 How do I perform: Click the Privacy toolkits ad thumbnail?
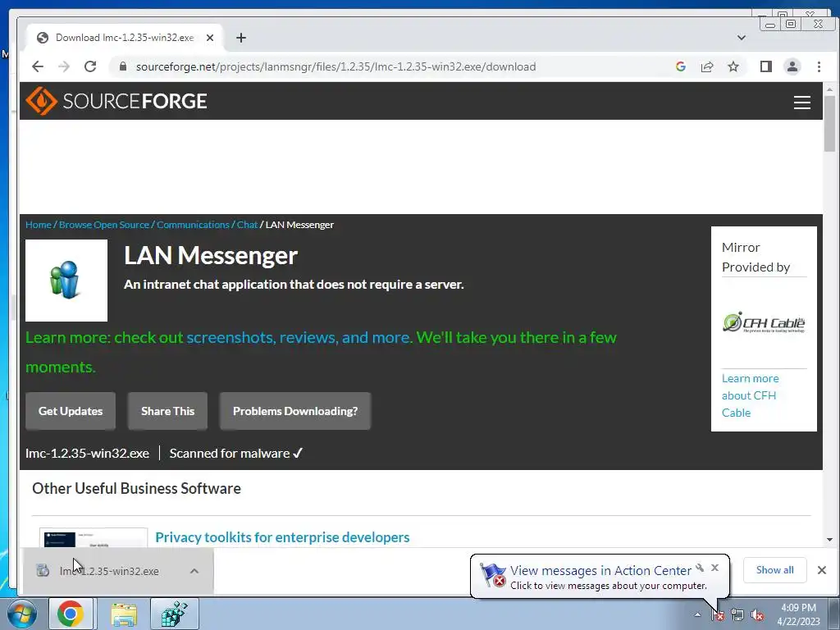coord(94,537)
